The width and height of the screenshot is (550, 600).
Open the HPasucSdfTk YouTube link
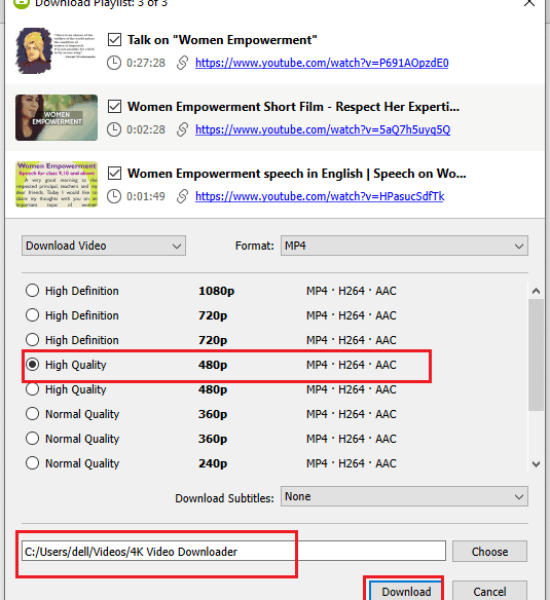click(320, 196)
